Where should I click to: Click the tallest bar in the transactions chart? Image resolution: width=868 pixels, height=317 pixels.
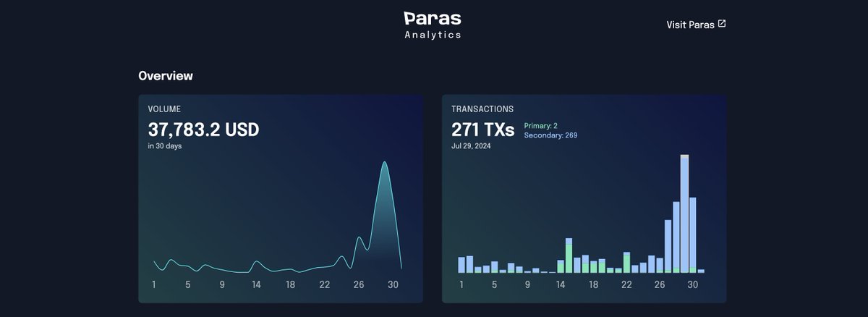pos(684,214)
